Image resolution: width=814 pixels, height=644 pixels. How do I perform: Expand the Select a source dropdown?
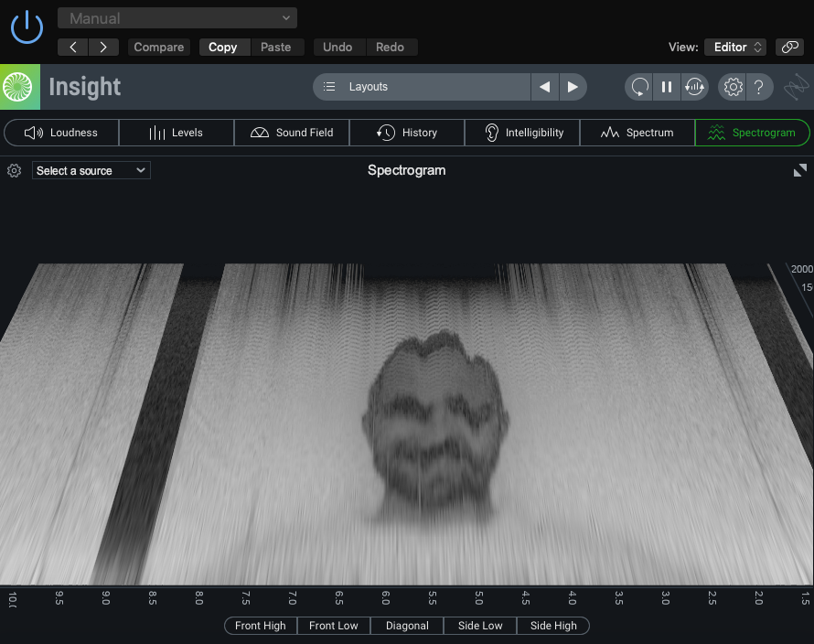pos(91,170)
